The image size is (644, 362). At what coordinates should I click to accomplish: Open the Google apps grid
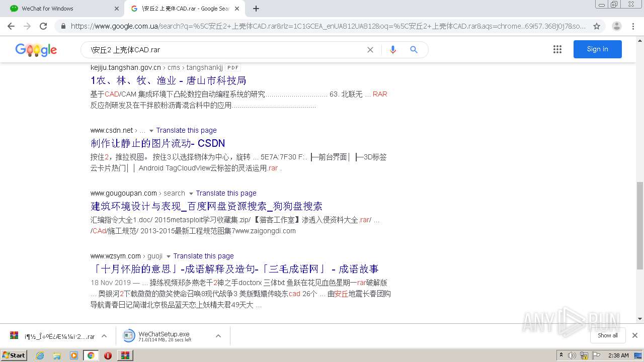pos(557,49)
